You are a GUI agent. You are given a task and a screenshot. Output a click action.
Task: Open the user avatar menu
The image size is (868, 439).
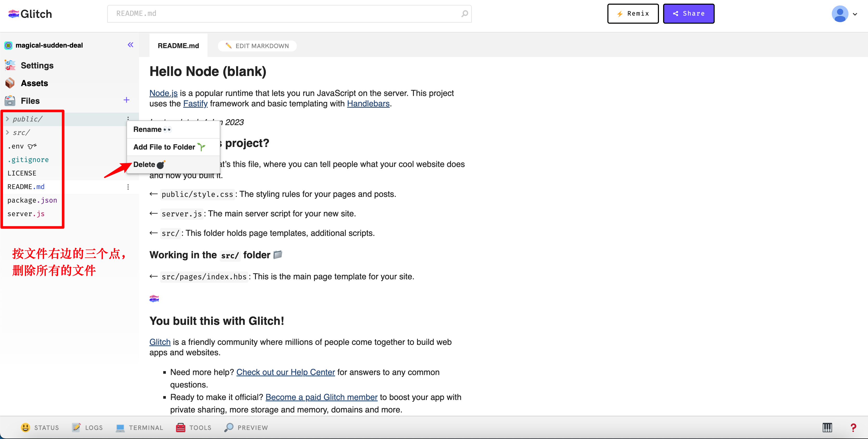pos(840,14)
